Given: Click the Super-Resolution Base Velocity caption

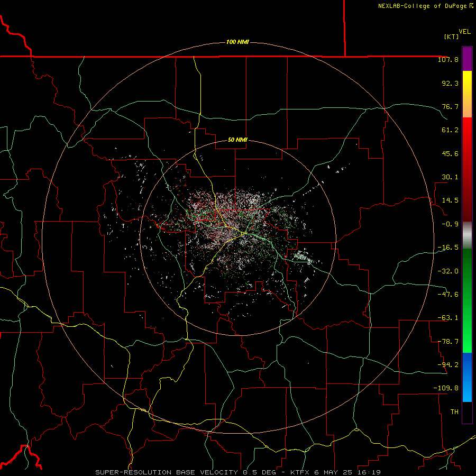Looking at the screenshot, I should (x=237, y=472).
